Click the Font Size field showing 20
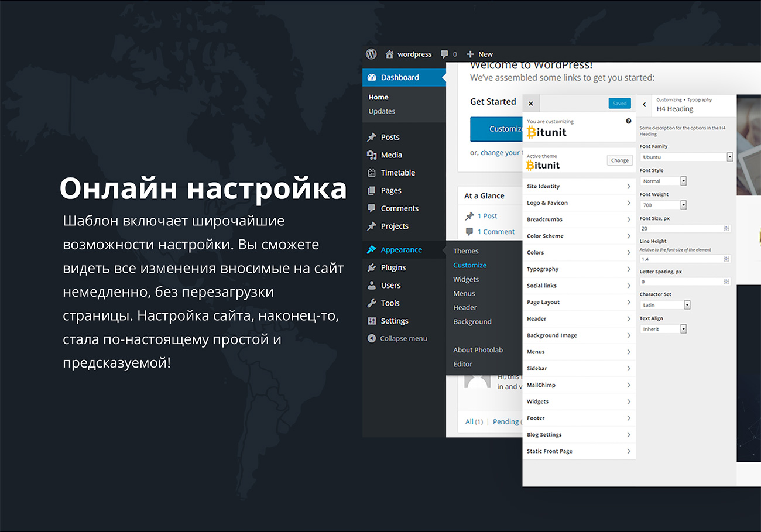761x532 pixels. [685, 229]
